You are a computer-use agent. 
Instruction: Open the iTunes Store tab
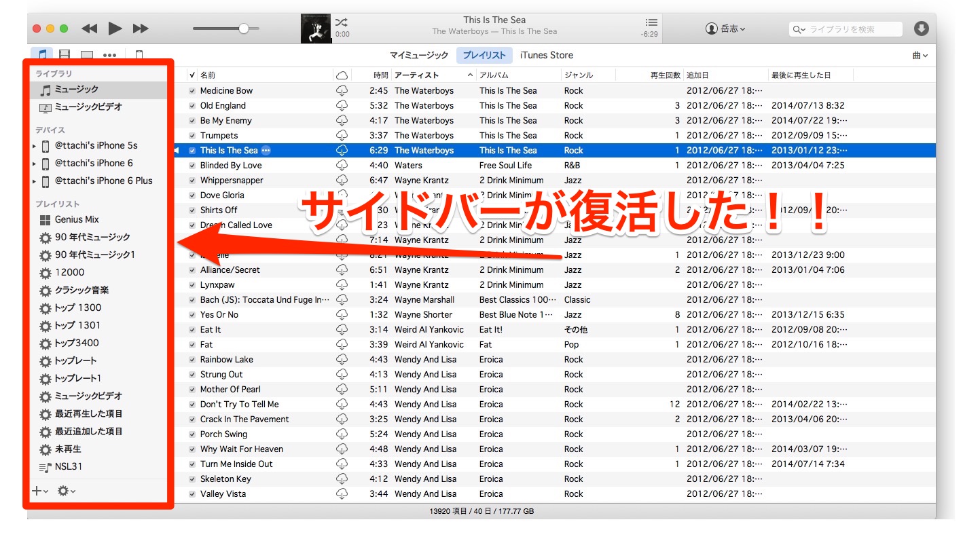click(546, 56)
